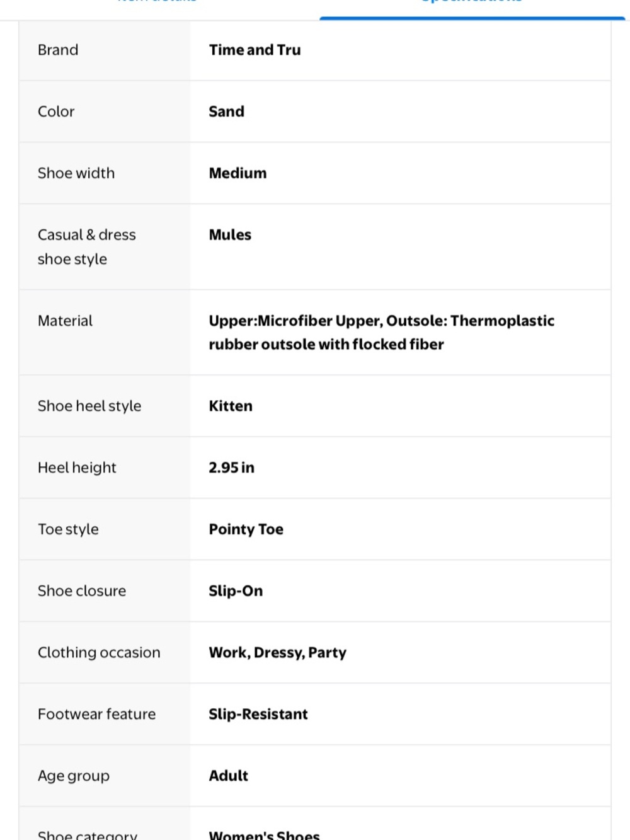This screenshot has width=630, height=840.
Task: Select the Kitten heel style value
Action: [x=231, y=406]
